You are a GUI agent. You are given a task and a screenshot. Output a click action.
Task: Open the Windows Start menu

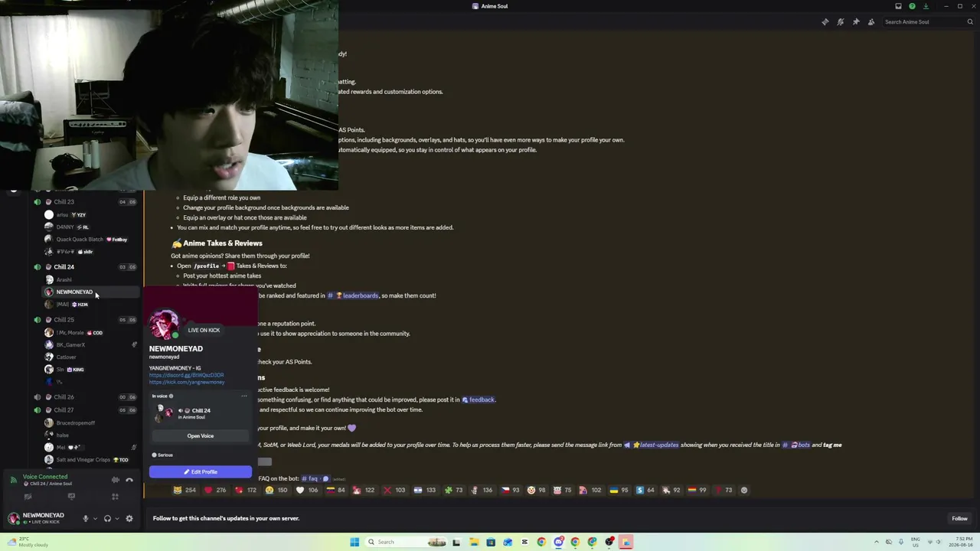[354, 542]
